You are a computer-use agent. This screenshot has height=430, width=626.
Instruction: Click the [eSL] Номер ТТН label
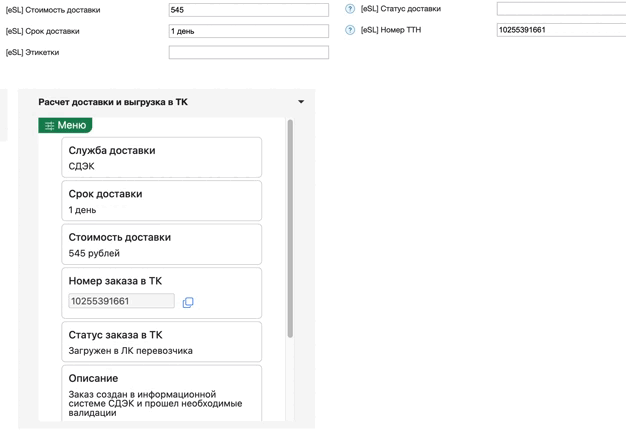391,30
